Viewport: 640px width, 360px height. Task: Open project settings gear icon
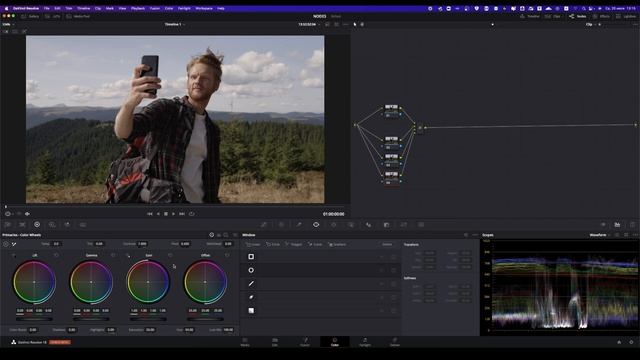point(631,342)
